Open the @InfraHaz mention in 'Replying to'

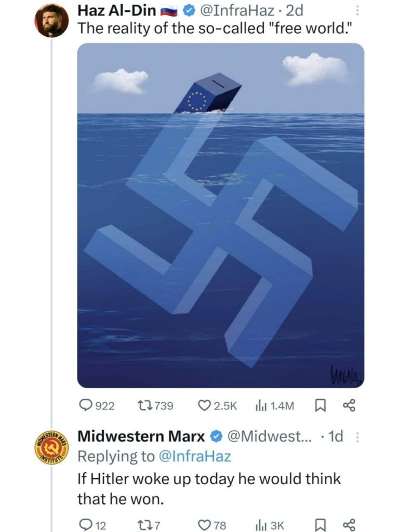(x=195, y=456)
